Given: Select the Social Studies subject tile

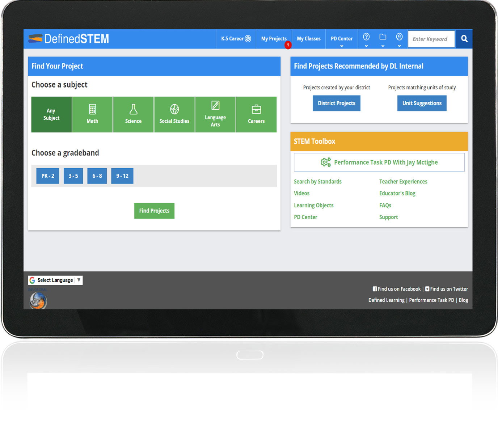Looking at the screenshot, I should 174,114.
